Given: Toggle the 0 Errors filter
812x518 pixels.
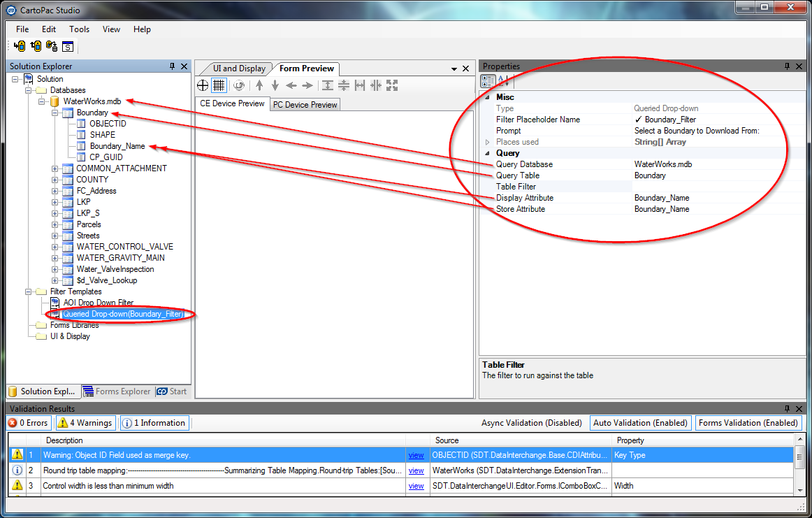Looking at the screenshot, I should coord(29,423).
